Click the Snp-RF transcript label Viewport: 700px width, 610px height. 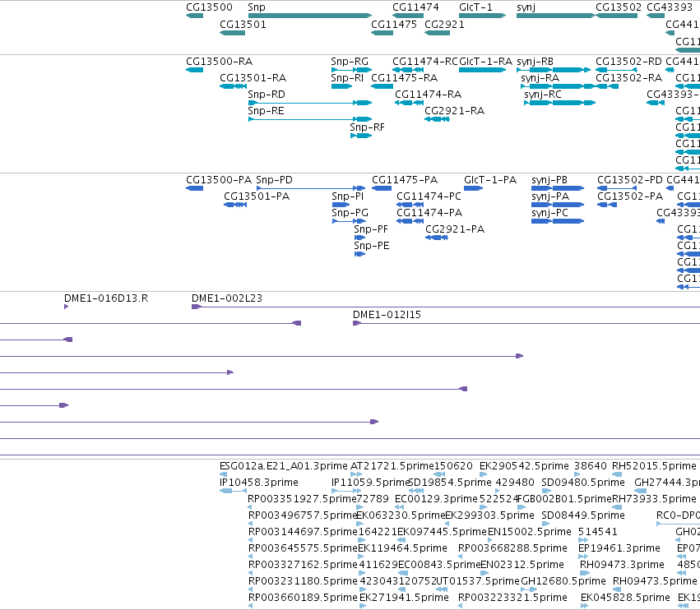[367, 127]
